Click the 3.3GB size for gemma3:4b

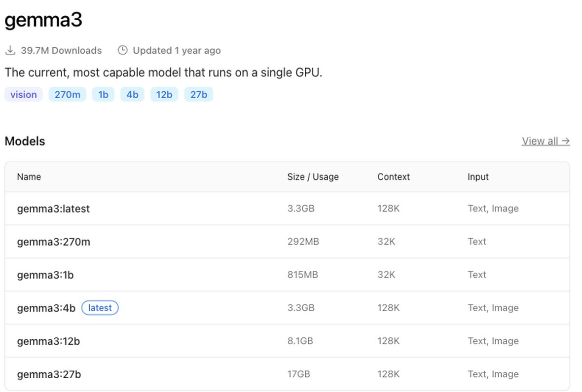(x=301, y=308)
